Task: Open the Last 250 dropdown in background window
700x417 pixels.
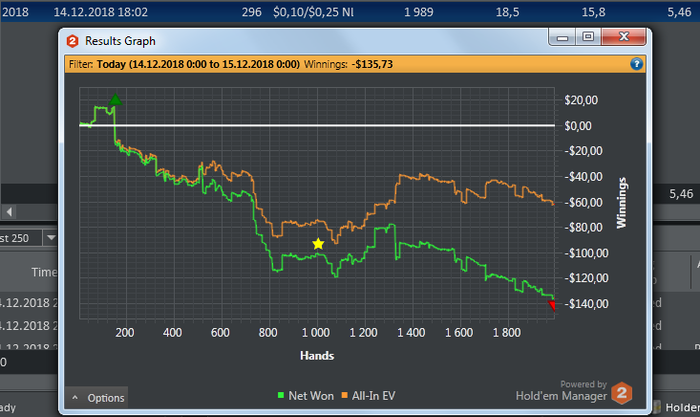Action: (x=51, y=238)
